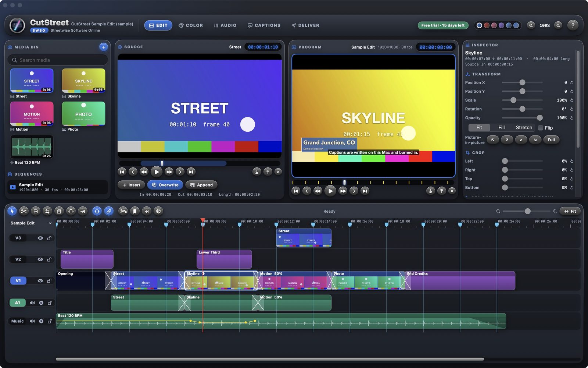Open the Free trial 15 days left badge
Image resolution: width=588 pixels, height=368 pixels.
tap(443, 25)
